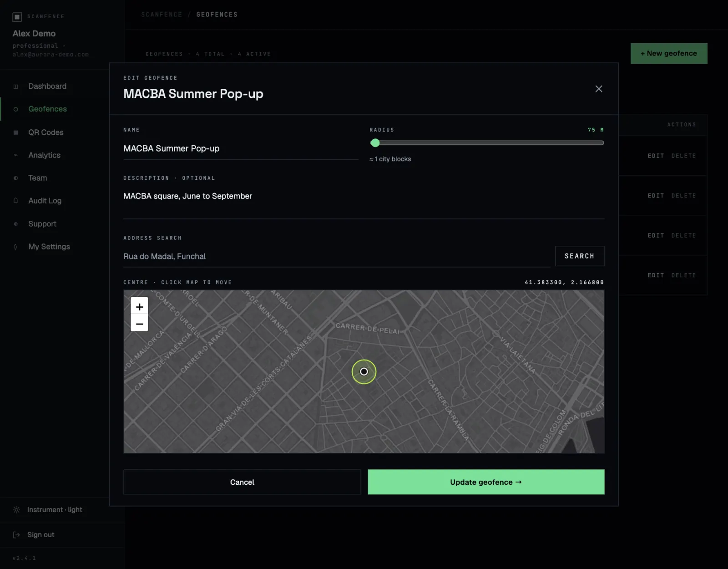
Task: Click the Search address button
Action: point(580,256)
